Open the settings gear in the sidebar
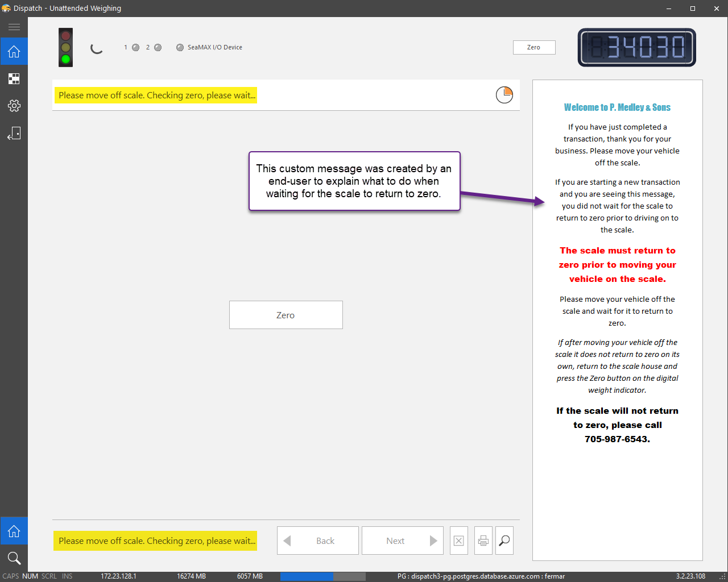This screenshot has width=728, height=582. pyautogui.click(x=14, y=106)
